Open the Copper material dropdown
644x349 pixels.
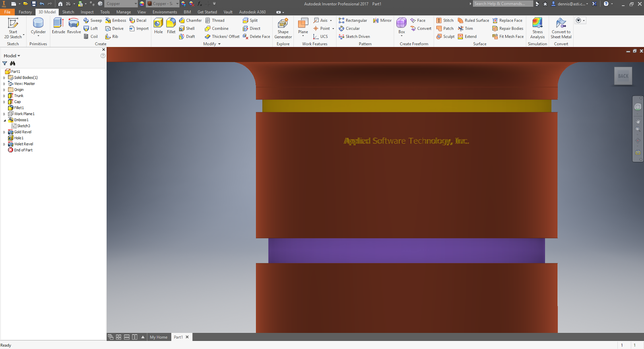click(x=136, y=4)
